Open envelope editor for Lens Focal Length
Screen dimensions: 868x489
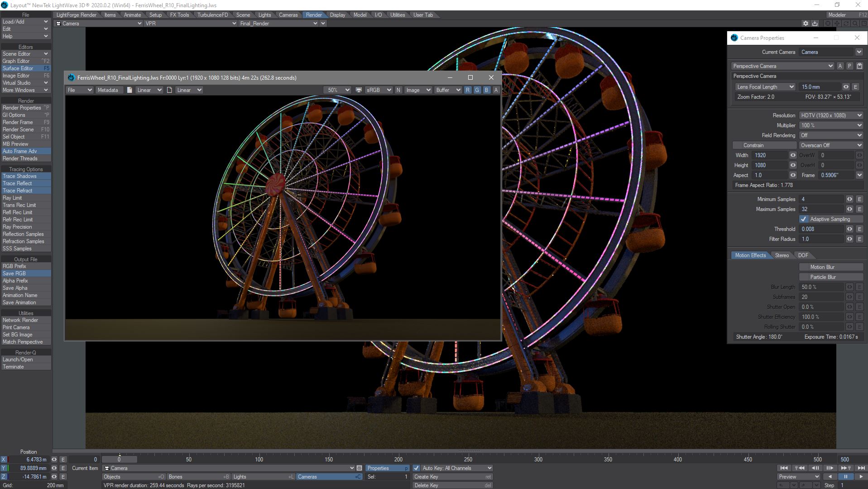pyautogui.click(x=855, y=87)
